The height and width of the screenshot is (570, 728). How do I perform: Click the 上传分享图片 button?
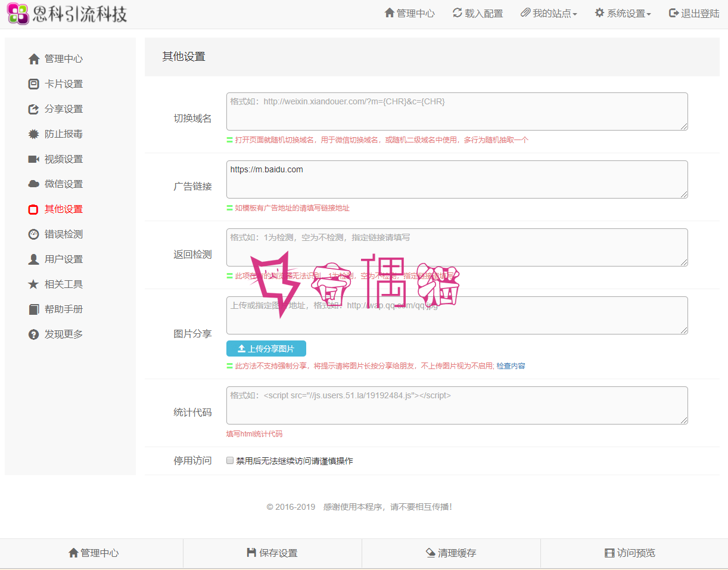pos(266,349)
